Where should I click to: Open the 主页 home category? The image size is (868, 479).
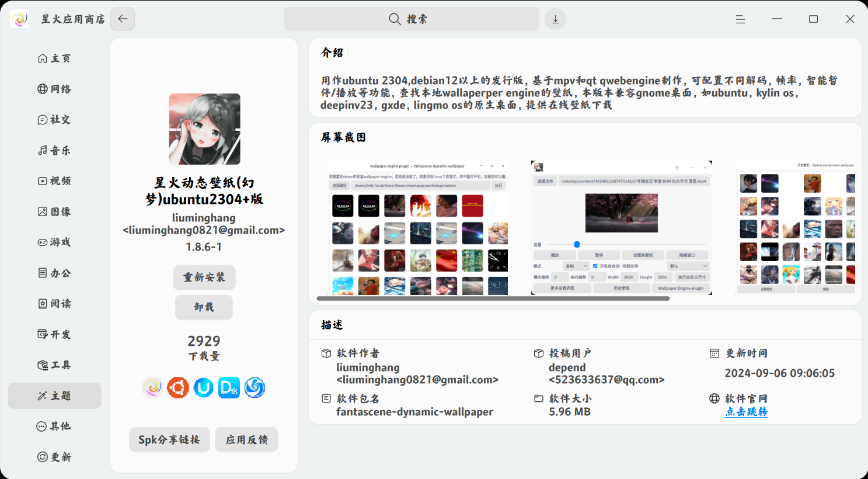tap(55, 58)
